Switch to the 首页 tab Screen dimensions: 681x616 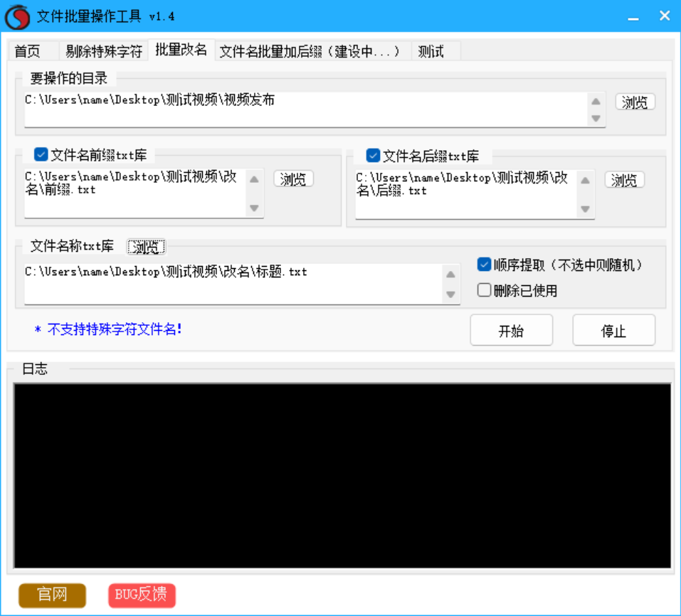(x=28, y=51)
